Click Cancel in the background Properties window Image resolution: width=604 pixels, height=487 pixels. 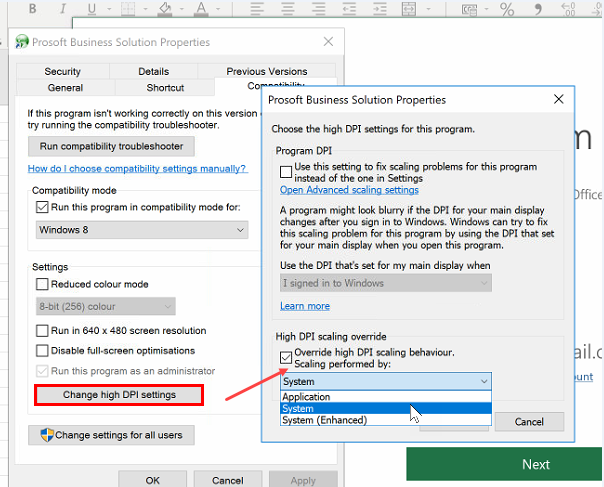coord(228,480)
